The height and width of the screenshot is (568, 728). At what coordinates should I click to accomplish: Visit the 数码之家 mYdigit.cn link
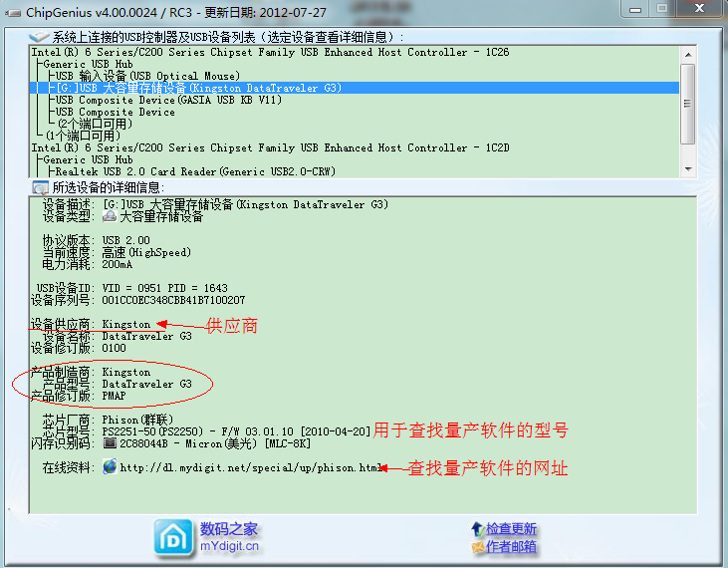coord(229,537)
